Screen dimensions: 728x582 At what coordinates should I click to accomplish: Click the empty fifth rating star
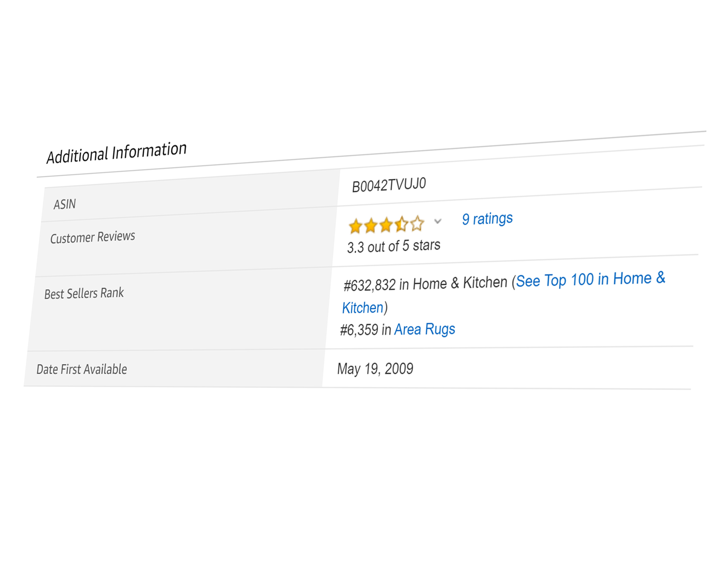(x=417, y=223)
